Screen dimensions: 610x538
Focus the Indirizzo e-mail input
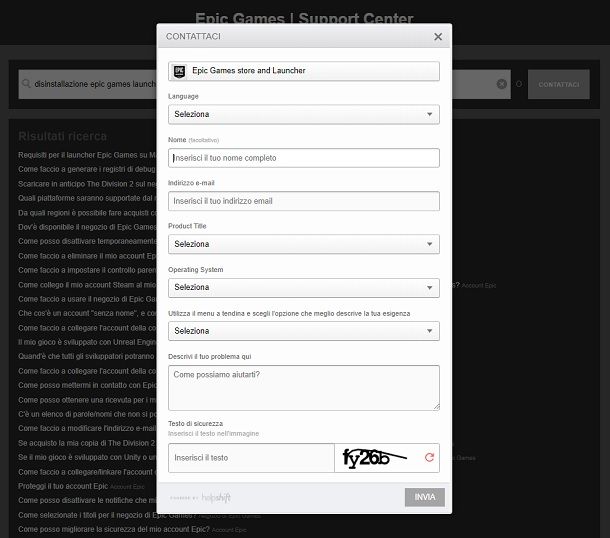(304, 201)
